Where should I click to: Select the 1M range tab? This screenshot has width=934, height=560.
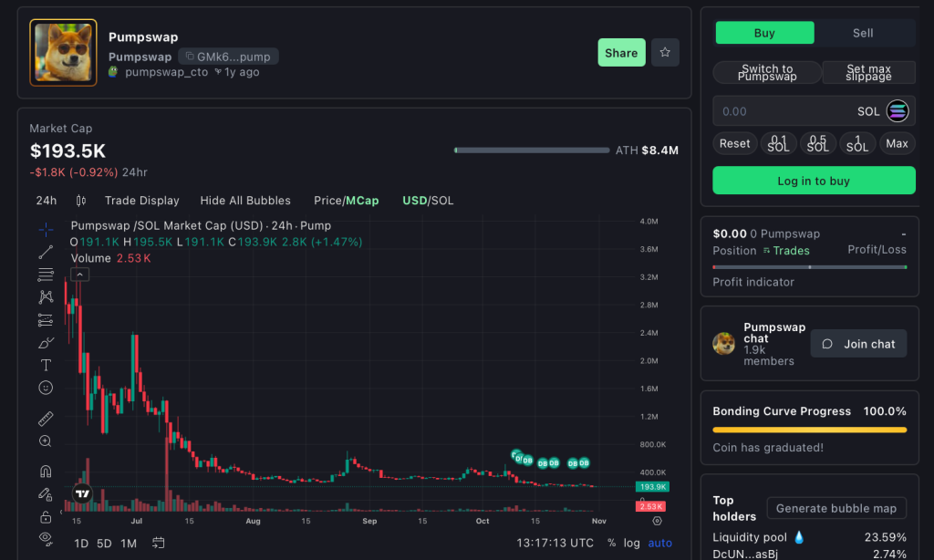point(128,543)
